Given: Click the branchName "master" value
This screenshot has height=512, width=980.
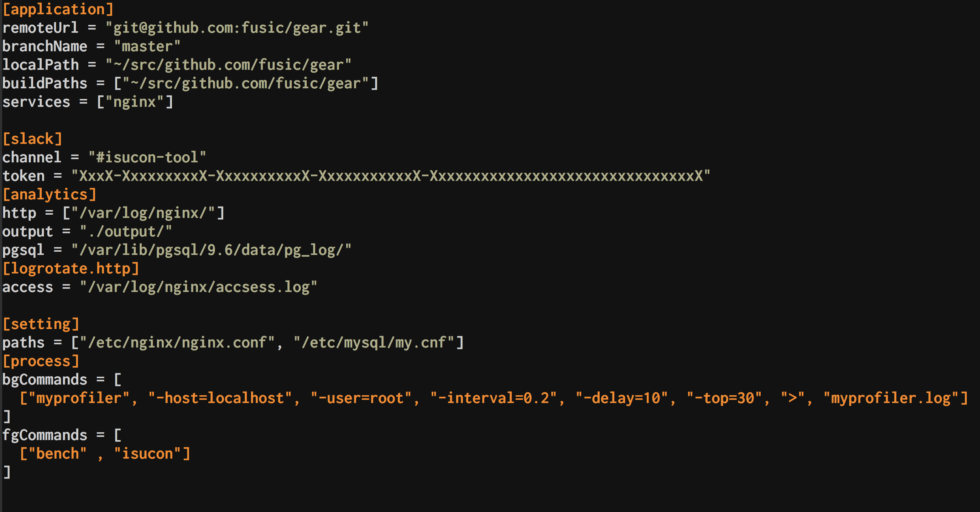Looking at the screenshot, I should 147,46.
